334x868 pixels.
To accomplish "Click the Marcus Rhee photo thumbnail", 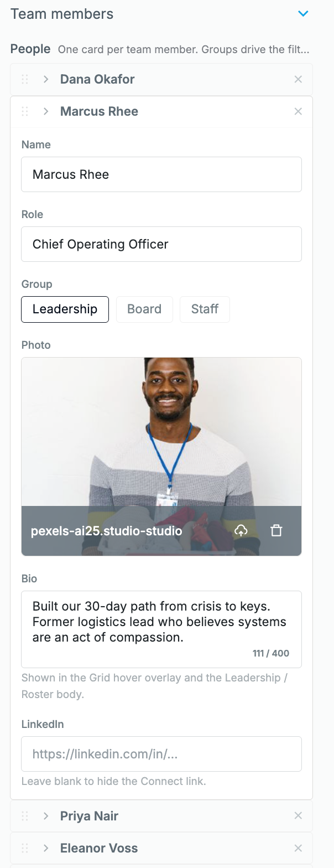I will click(161, 432).
